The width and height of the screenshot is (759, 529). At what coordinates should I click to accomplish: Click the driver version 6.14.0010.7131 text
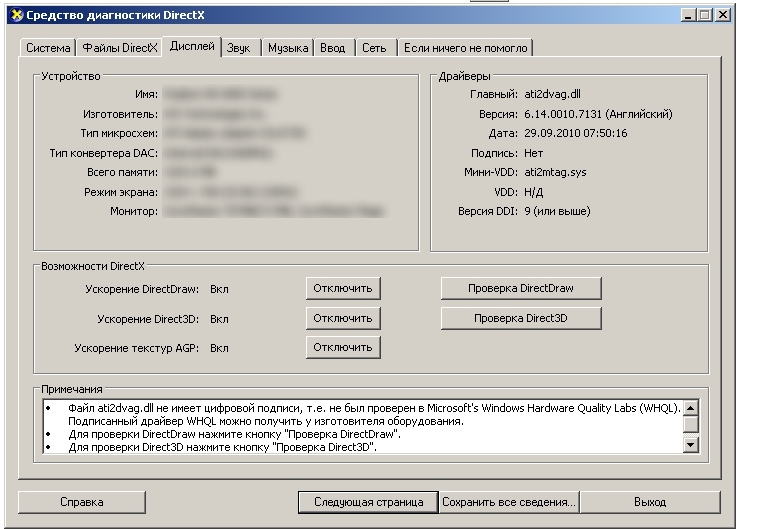(598, 114)
